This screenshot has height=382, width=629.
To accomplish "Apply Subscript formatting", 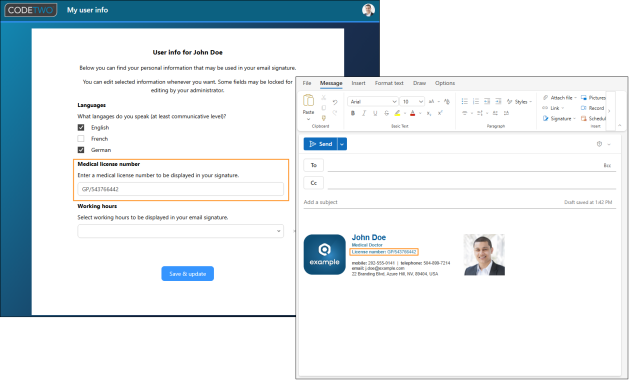I will coord(429,114).
